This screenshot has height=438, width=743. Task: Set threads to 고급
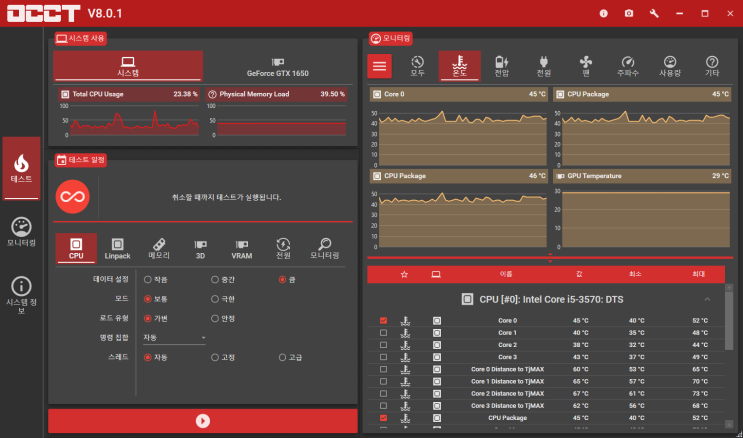tap(282, 357)
